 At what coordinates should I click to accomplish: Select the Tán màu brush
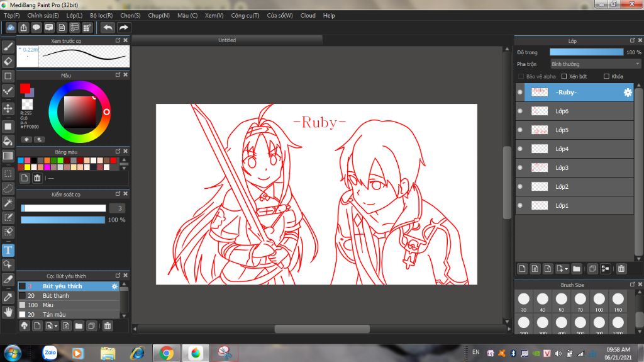(x=68, y=314)
